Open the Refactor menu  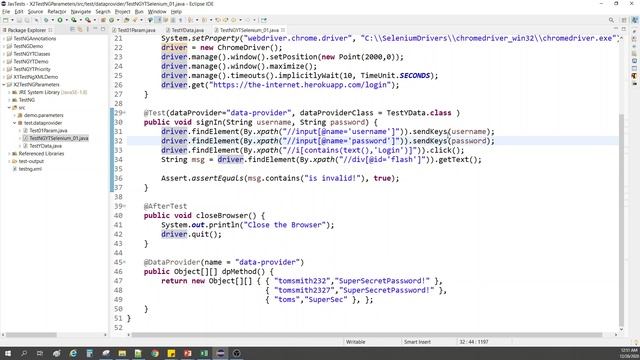57,12
